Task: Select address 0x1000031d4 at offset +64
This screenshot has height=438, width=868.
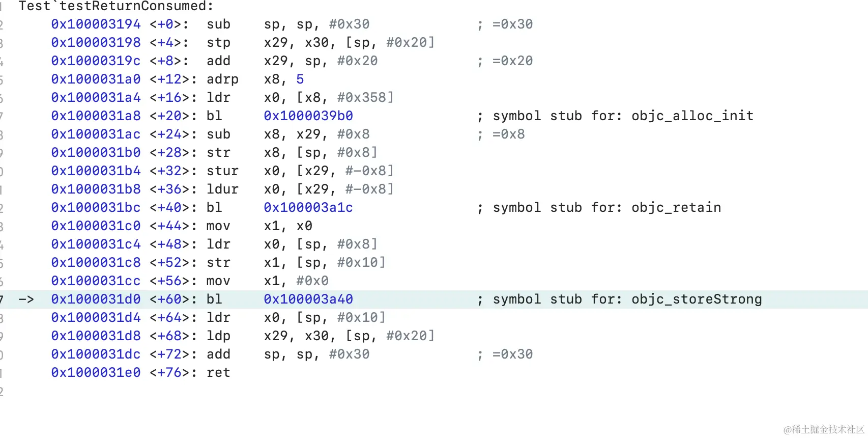Action: click(96, 318)
